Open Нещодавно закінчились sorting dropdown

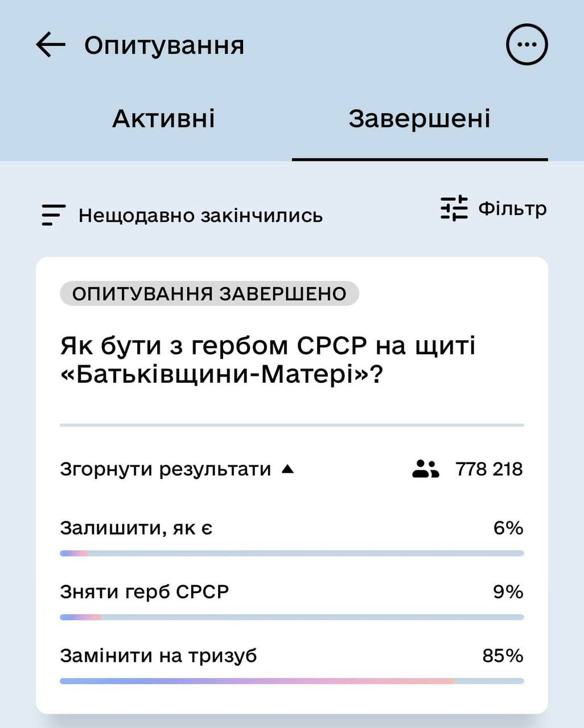point(200,216)
